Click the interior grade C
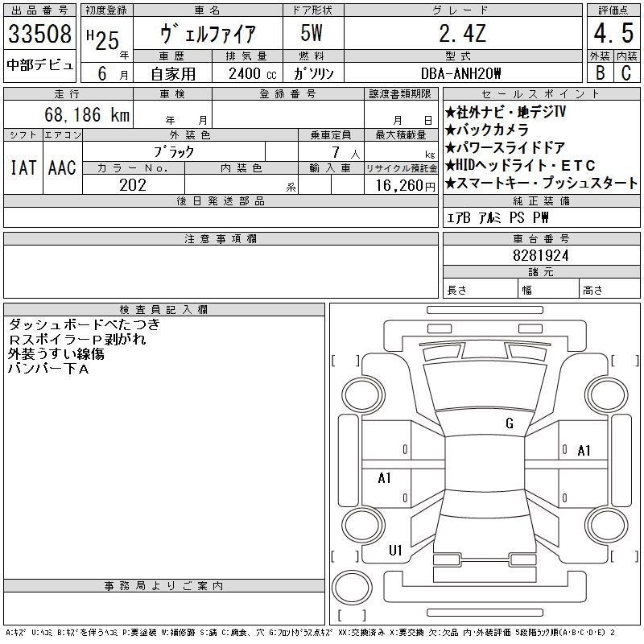Screen dimensions: 644x644 click(x=626, y=73)
